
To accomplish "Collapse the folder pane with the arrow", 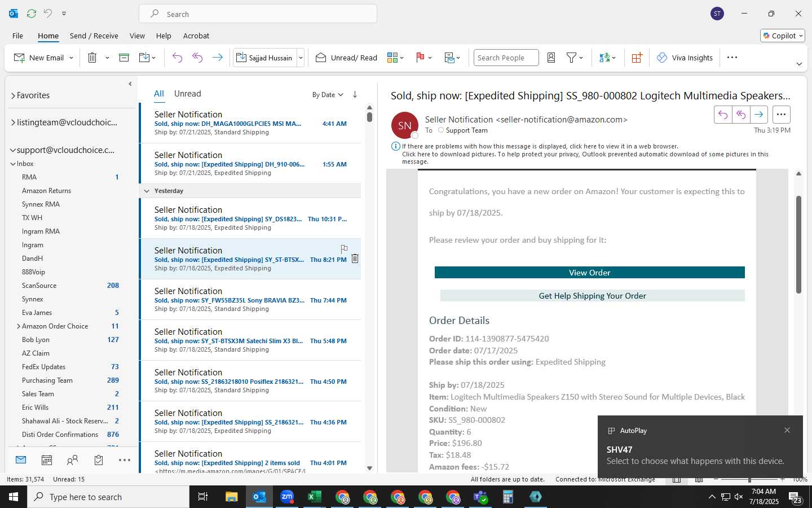I will pos(130,84).
